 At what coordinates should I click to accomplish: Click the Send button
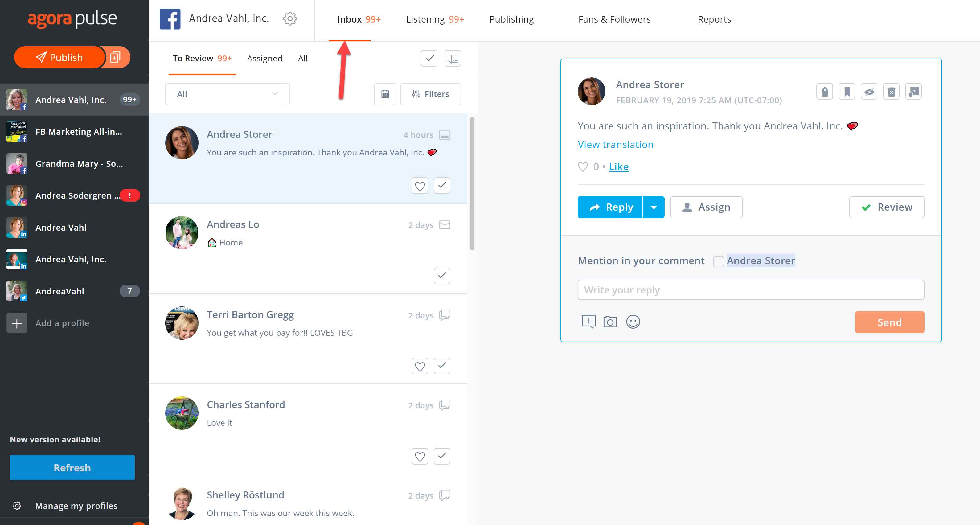tap(889, 322)
